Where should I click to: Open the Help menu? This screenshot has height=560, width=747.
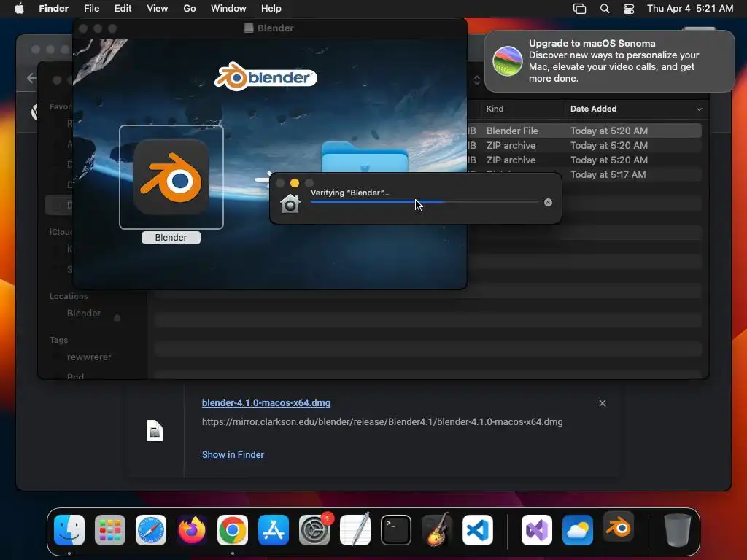[x=271, y=9]
